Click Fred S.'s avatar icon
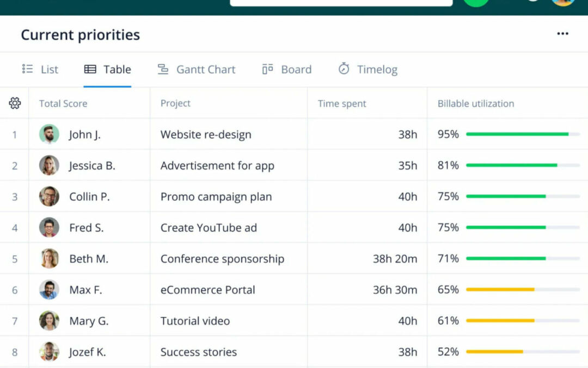Screen dimensions: 588x368 (x=49, y=227)
